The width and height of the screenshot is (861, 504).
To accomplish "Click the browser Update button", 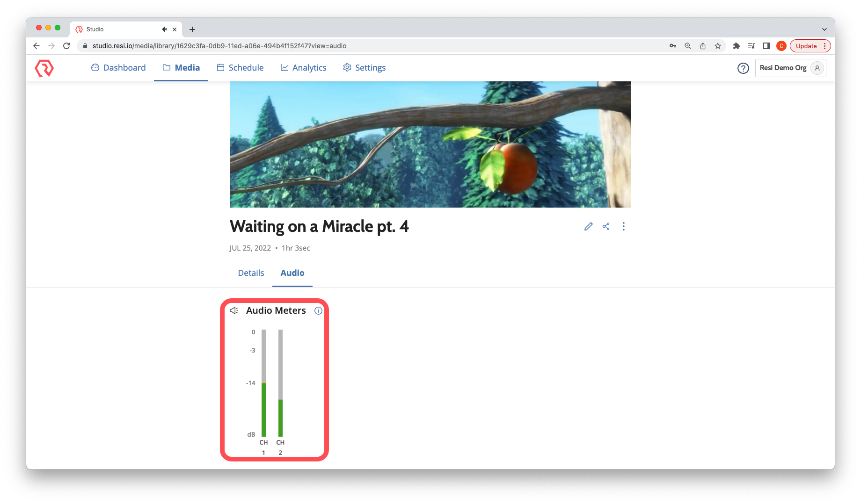I will (806, 46).
